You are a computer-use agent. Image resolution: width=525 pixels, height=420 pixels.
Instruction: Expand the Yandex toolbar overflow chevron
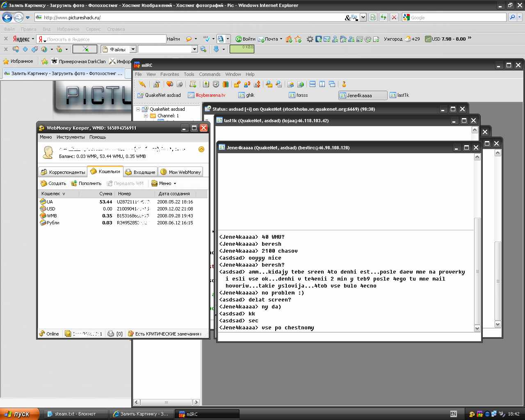(x=470, y=39)
